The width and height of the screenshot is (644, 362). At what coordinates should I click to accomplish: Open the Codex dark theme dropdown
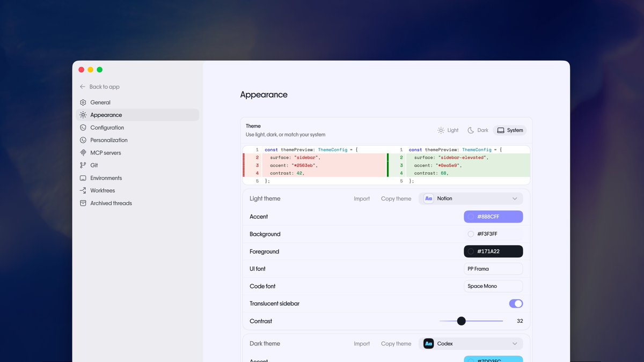point(471,343)
